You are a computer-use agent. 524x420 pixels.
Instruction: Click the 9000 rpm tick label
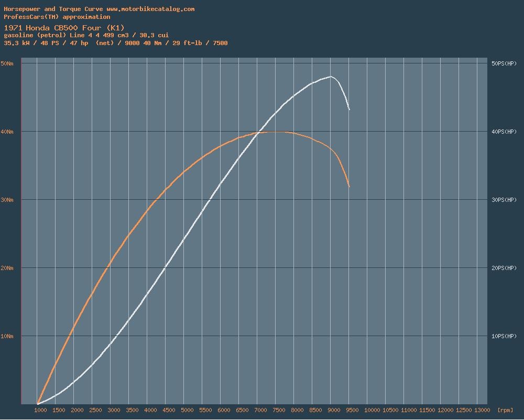tap(334, 410)
